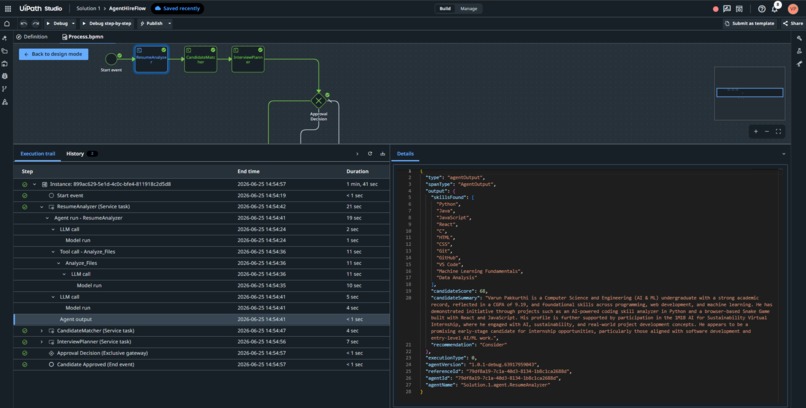Switch to the Definition tab
This screenshot has height=408, width=806.
click(32, 37)
